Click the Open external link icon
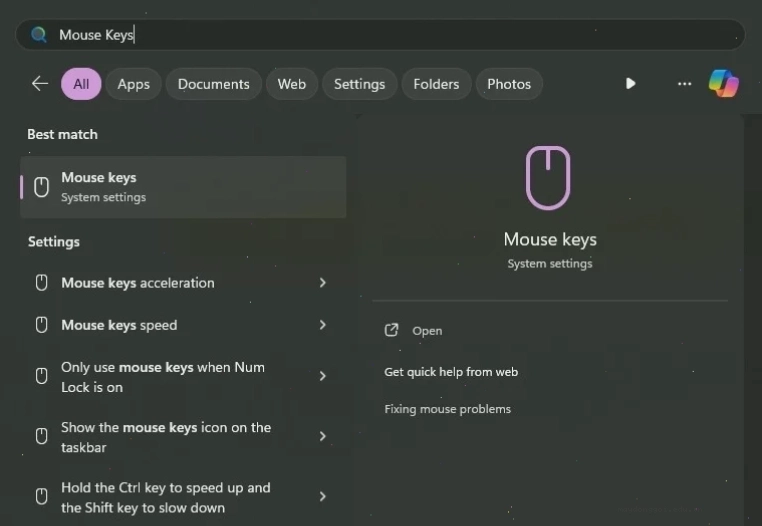 click(x=391, y=330)
